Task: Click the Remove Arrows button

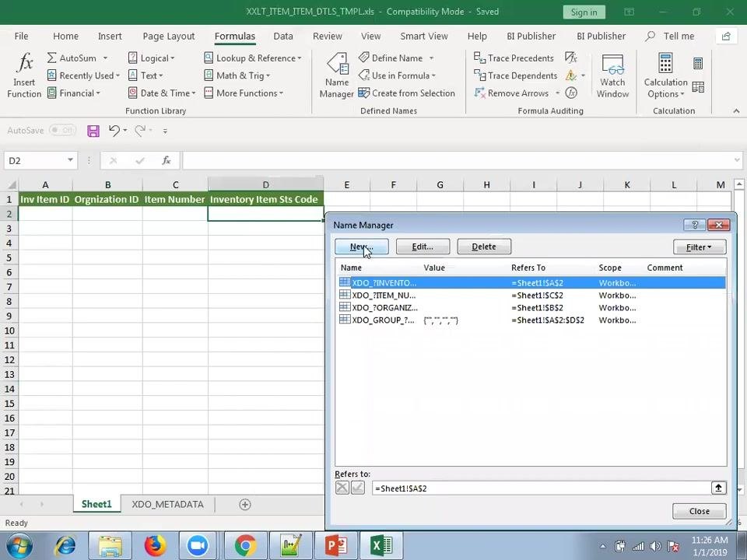Action: point(512,93)
